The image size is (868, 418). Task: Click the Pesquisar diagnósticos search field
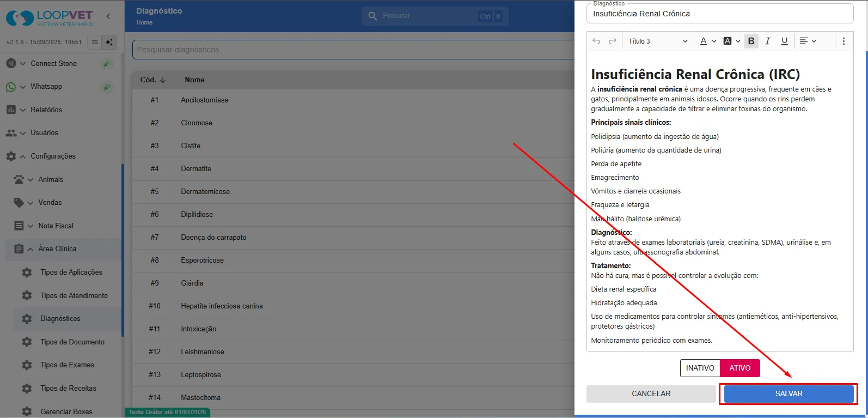point(353,50)
